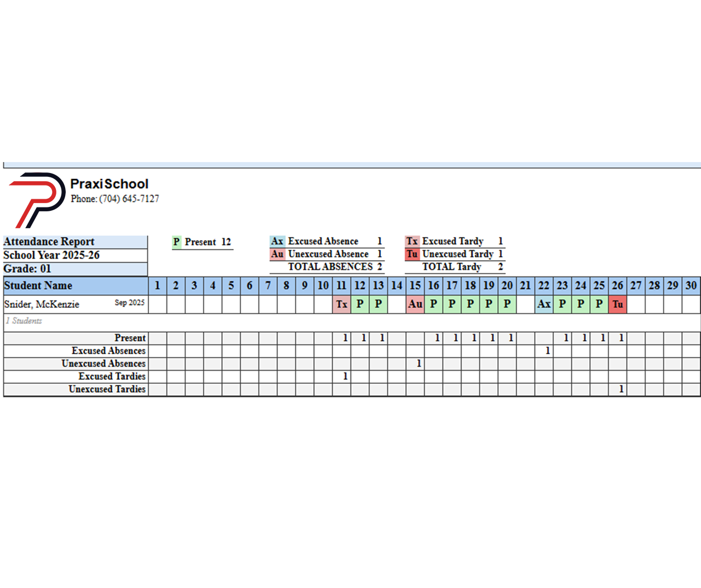Click the Tu cell on day 26
This screenshot has height=588, width=701.
617,304
